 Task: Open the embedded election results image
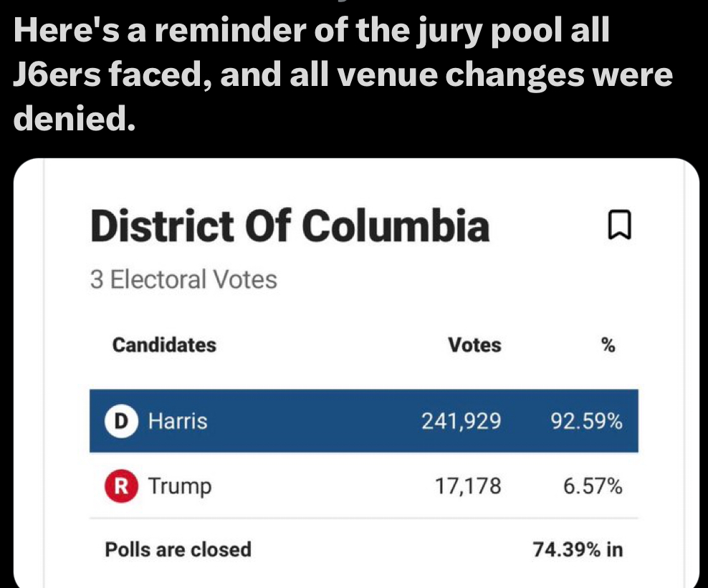coord(356,372)
